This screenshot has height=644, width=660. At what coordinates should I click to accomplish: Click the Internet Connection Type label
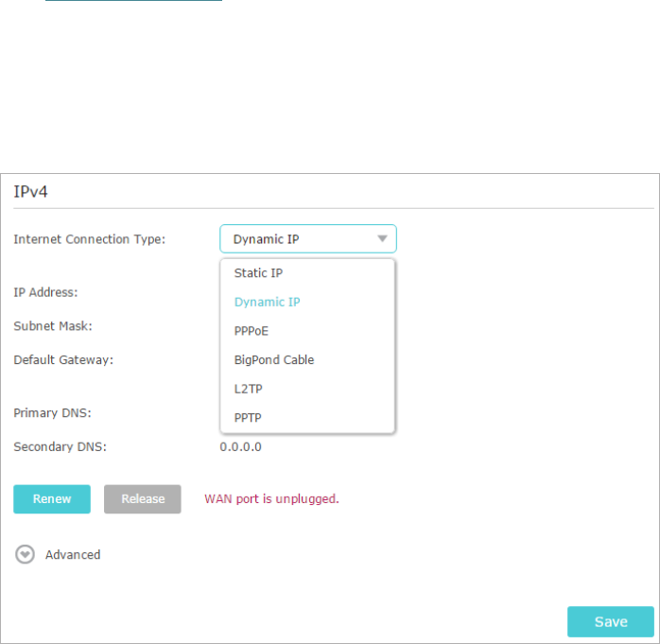tap(90, 239)
